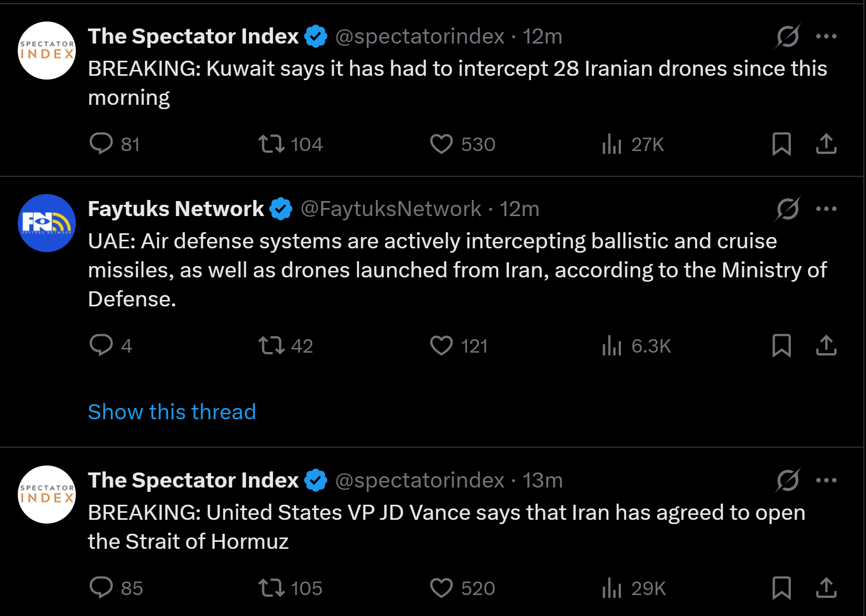Open more options for JD Vance tweet

826,481
